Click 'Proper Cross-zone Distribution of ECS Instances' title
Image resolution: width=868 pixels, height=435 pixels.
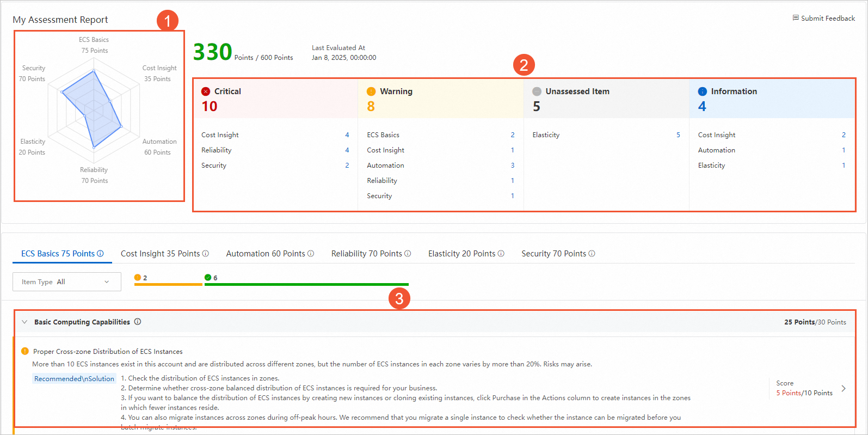coord(108,352)
